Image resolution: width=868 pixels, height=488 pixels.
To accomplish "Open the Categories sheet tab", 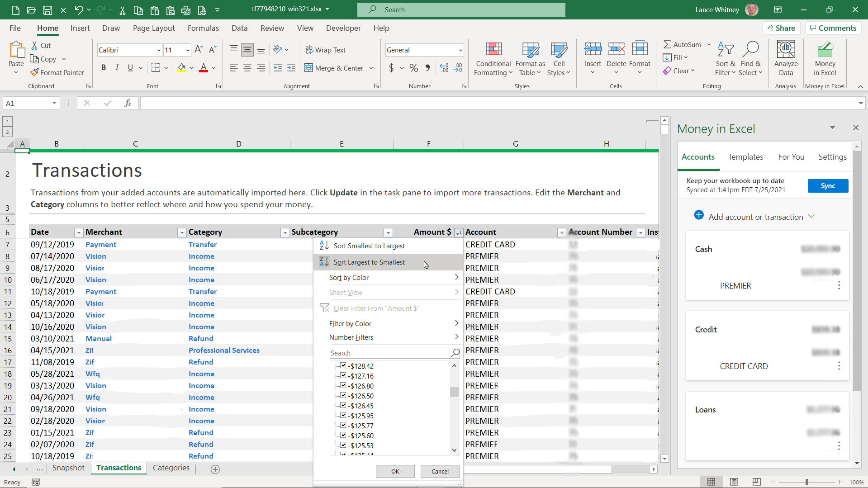I will click(171, 468).
